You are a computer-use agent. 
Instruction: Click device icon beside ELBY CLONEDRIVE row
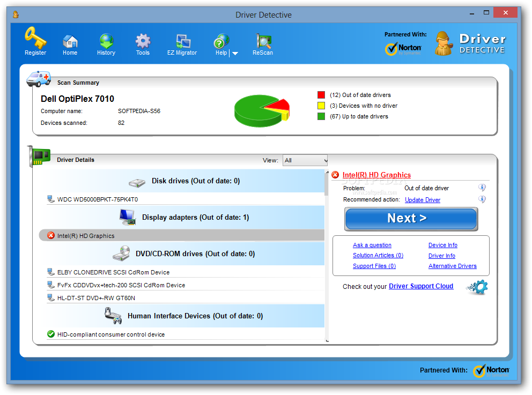[51, 272]
